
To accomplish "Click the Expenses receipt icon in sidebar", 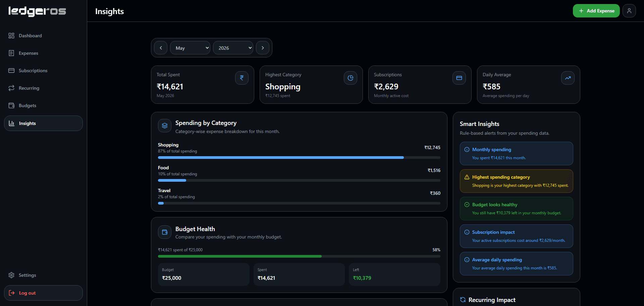I will pos(11,53).
